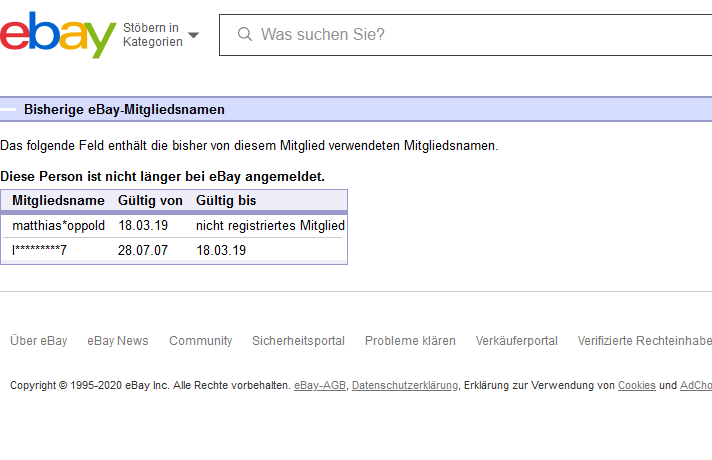Focus the Was suchen Sie search field
Image resolution: width=712 pixels, height=460 pixels.
point(465,35)
